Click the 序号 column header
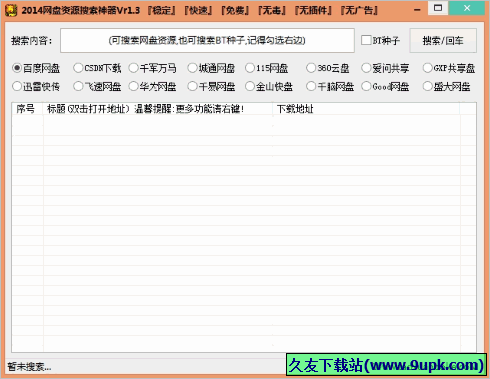Viewport: 490px width, 379px height. click(27, 109)
